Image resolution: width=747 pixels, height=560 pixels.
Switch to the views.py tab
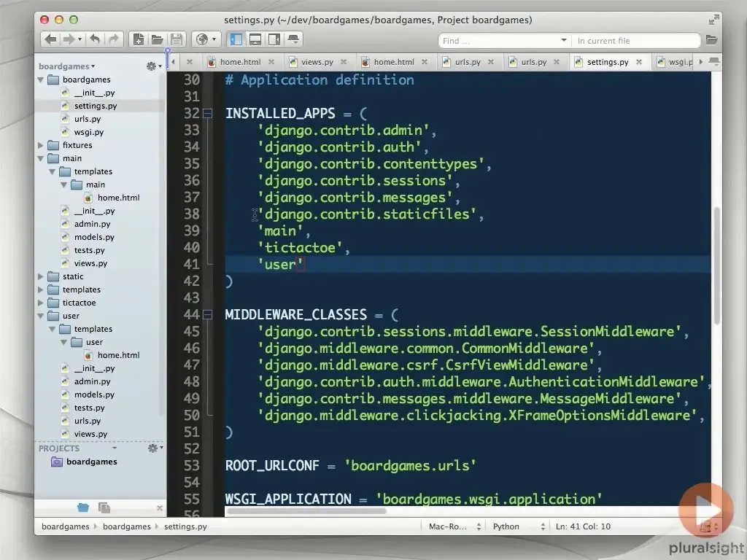click(x=317, y=62)
